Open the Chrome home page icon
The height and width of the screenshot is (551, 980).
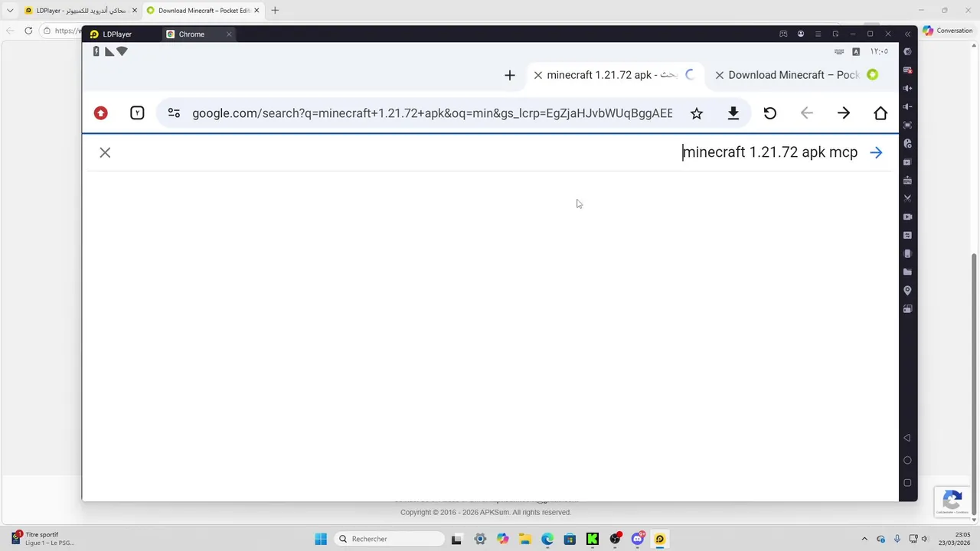pos(880,113)
